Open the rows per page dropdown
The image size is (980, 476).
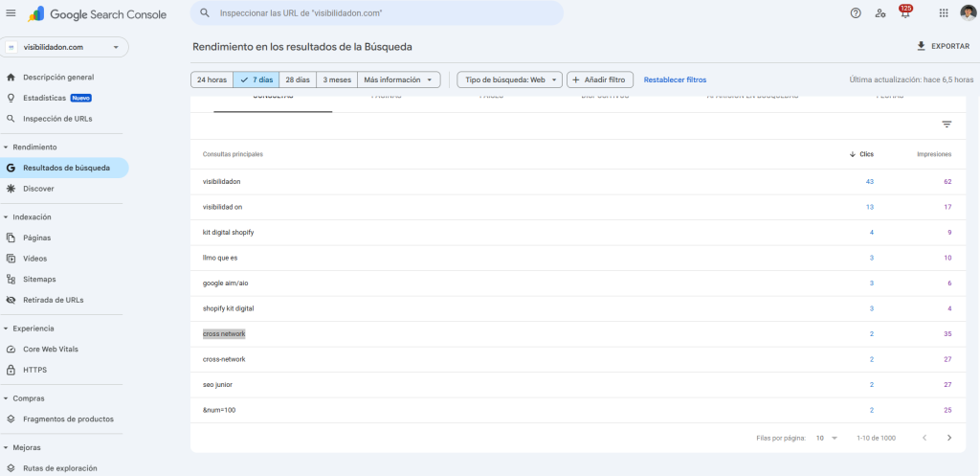[825, 438]
